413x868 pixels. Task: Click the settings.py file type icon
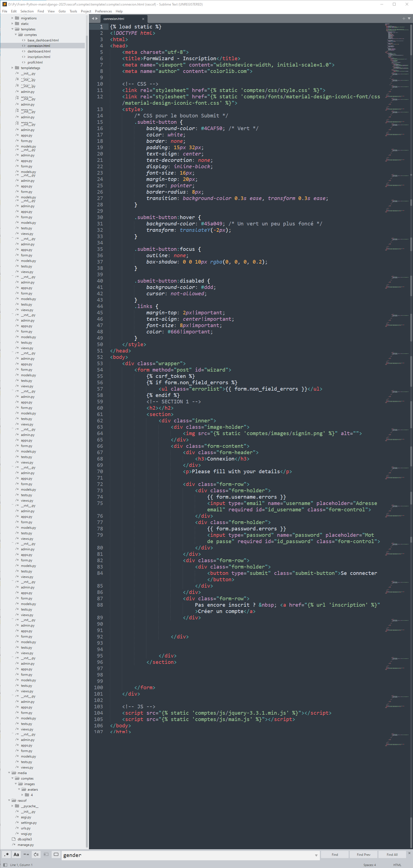17,822
